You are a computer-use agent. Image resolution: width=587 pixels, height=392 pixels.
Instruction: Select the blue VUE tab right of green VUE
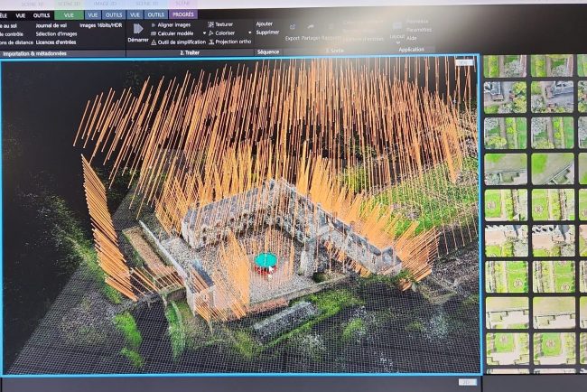92,15
